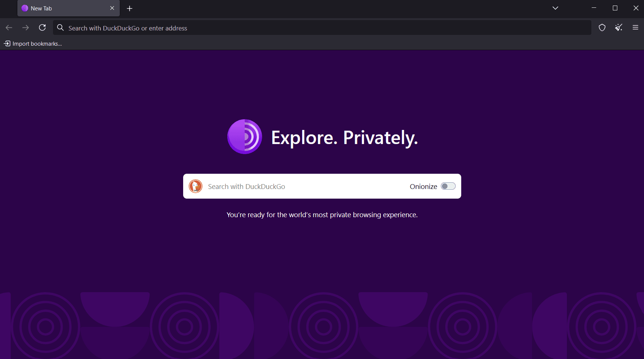The width and height of the screenshot is (644, 359).
Task: Click the back navigation arrow
Action: pyautogui.click(x=9, y=27)
